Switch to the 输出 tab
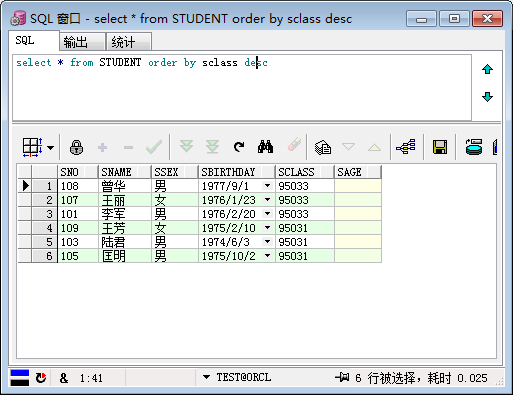The height and width of the screenshot is (395, 513). point(82,42)
